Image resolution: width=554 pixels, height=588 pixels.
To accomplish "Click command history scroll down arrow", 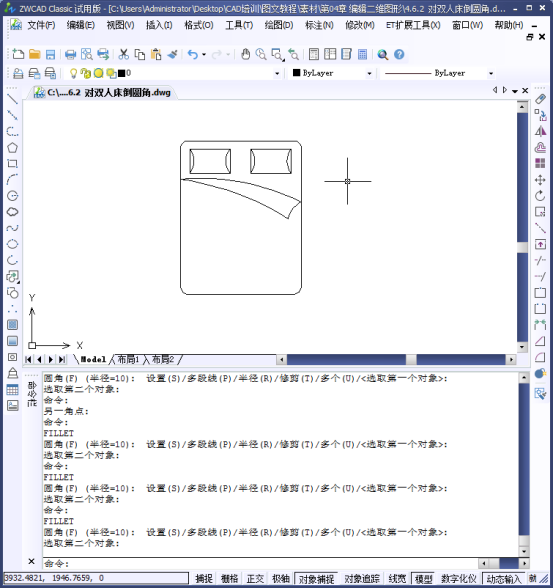I will click(524, 551).
